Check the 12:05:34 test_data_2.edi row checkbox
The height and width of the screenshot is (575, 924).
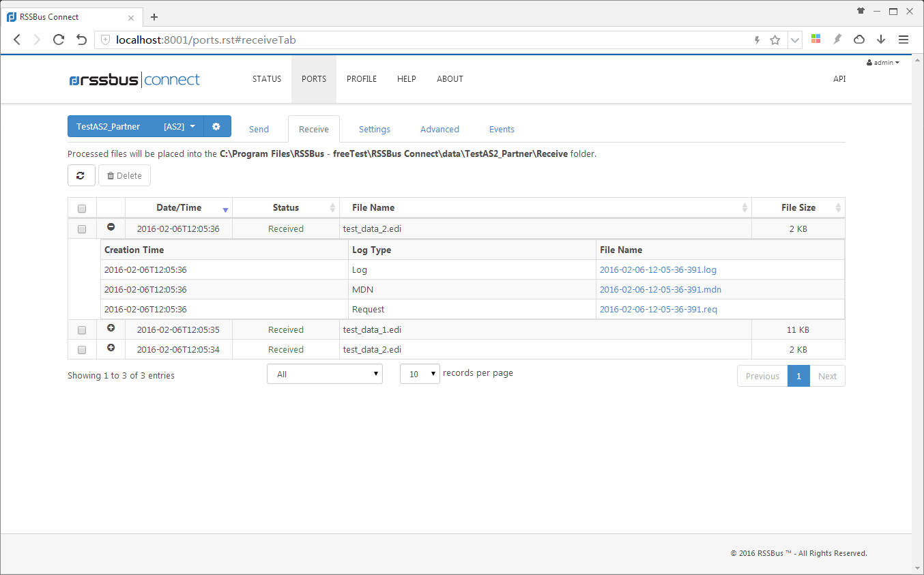(82, 350)
